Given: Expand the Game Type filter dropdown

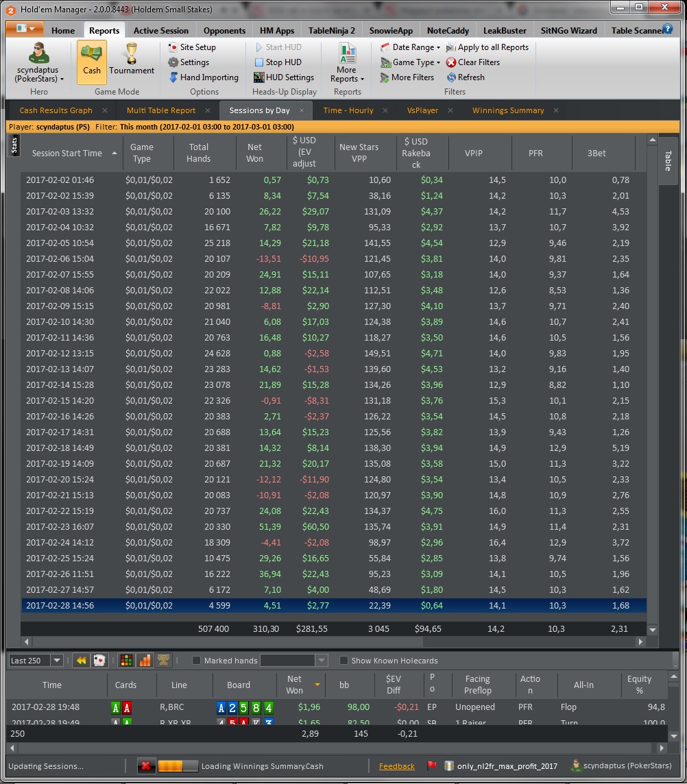Looking at the screenshot, I should [x=410, y=62].
